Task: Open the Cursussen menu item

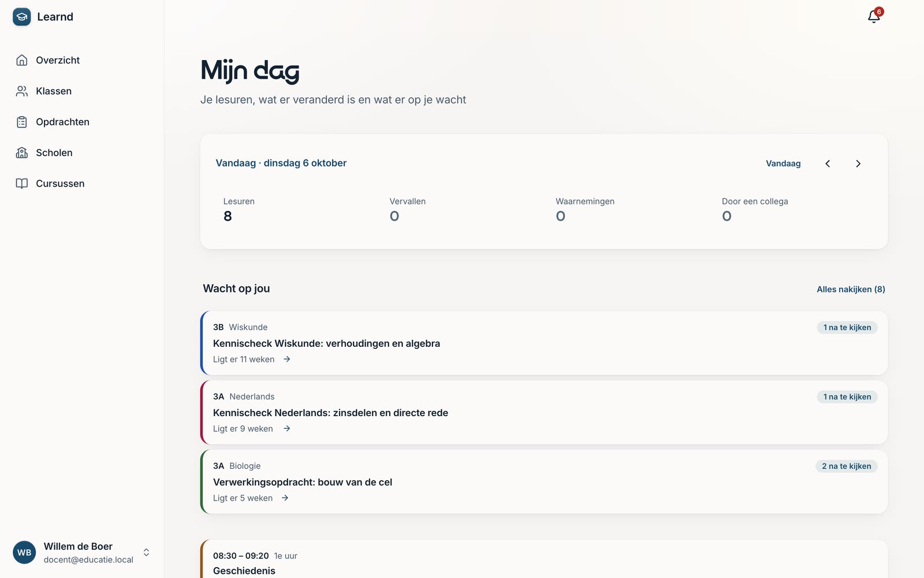Action: [82, 183]
